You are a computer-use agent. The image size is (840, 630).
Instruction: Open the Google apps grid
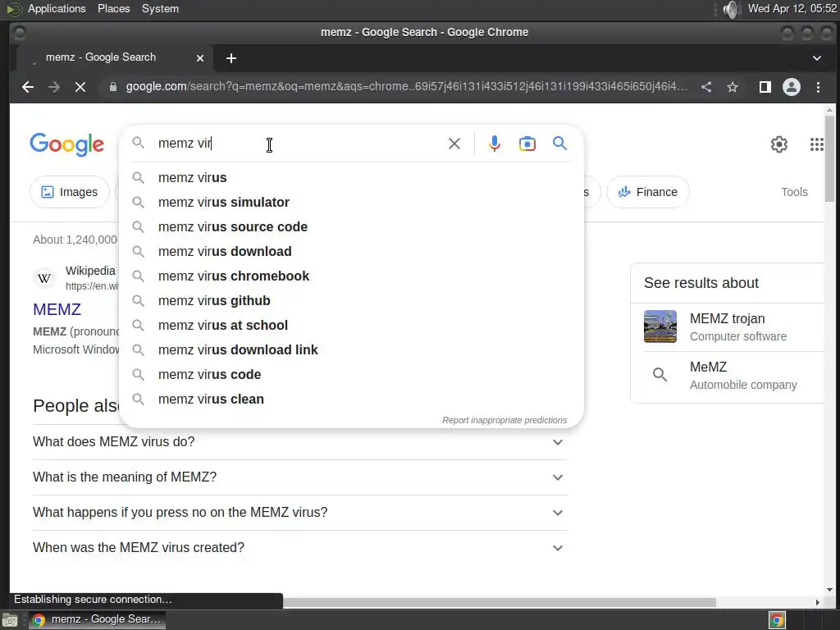(x=816, y=144)
